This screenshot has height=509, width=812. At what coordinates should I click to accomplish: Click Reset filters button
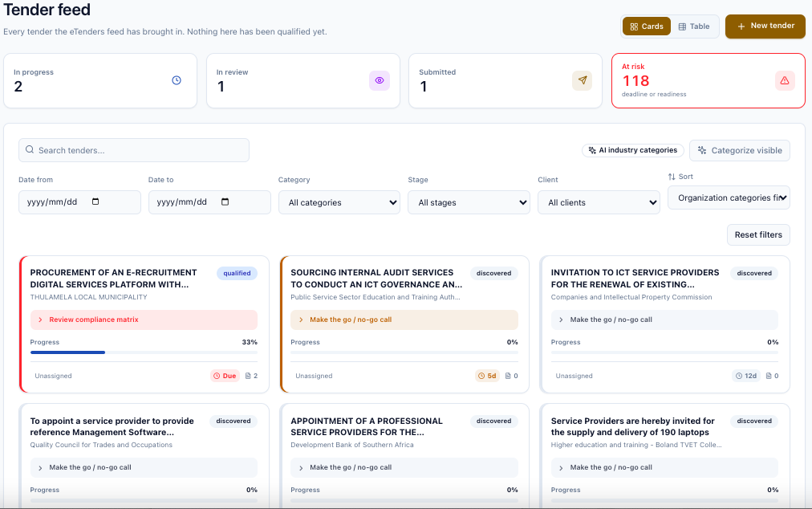758,234
